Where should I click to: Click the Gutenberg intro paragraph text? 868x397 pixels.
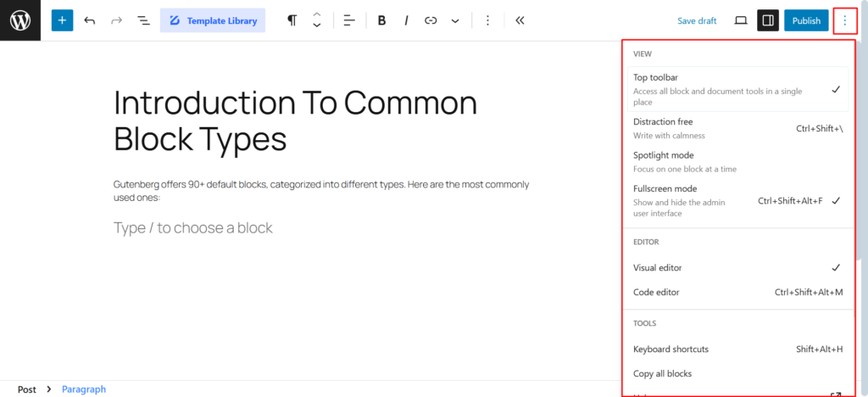[321, 191]
